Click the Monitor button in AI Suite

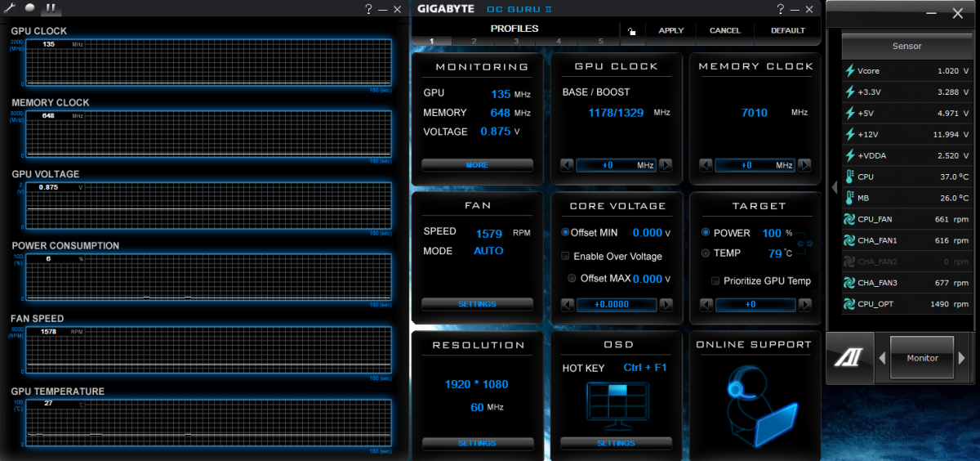pyautogui.click(x=922, y=358)
